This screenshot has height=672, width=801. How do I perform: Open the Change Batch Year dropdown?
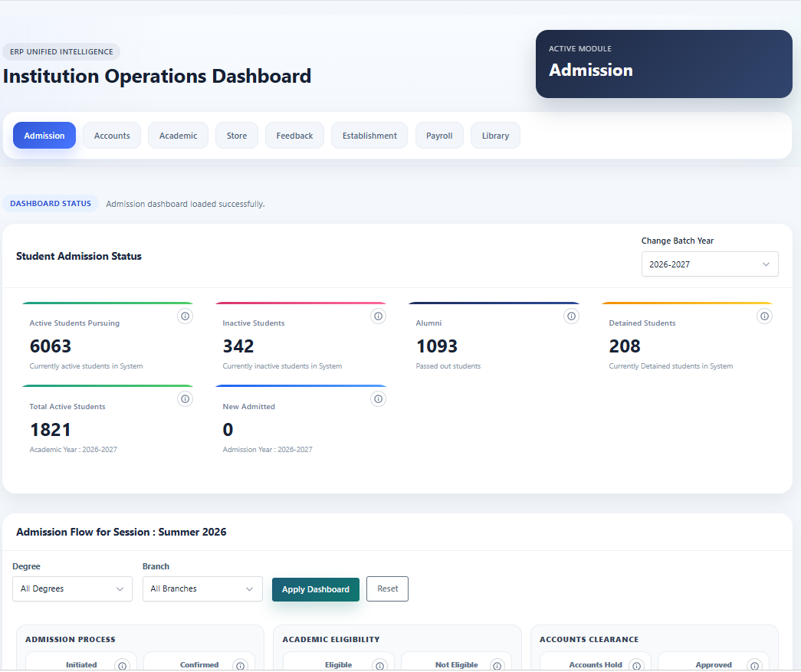click(x=710, y=264)
